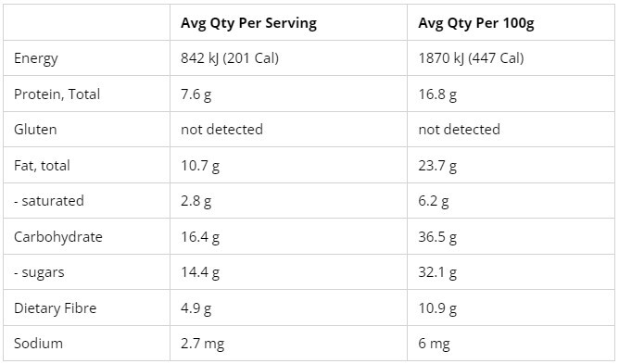619x364 pixels.
Task: Click the 14.4 g sugars value
Action: (x=200, y=273)
